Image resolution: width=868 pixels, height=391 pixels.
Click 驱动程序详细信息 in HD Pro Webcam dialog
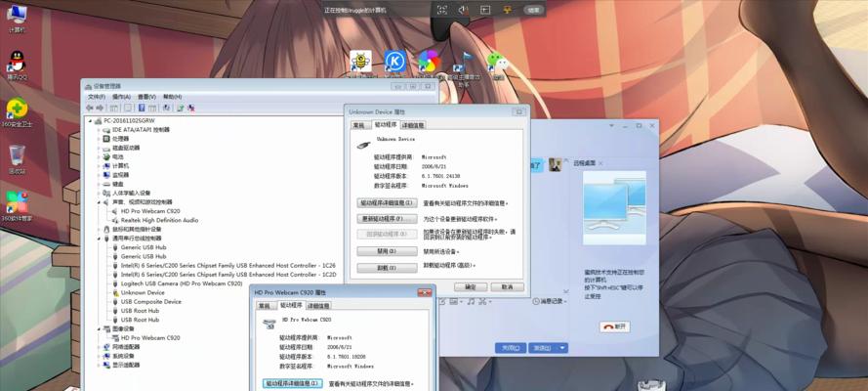(292, 383)
